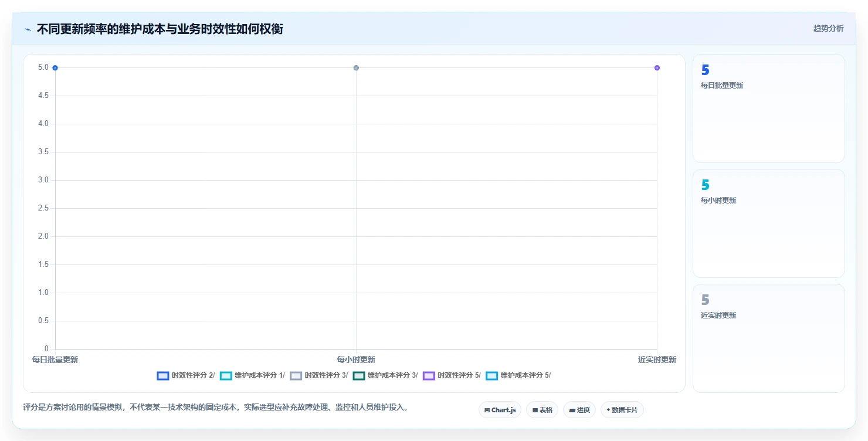Click the 每小时更新 x-axis label

[356, 359]
